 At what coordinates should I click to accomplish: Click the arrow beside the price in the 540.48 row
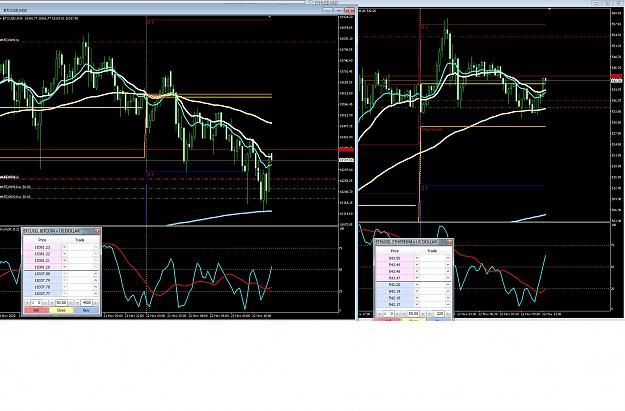(x=417, y=271)
